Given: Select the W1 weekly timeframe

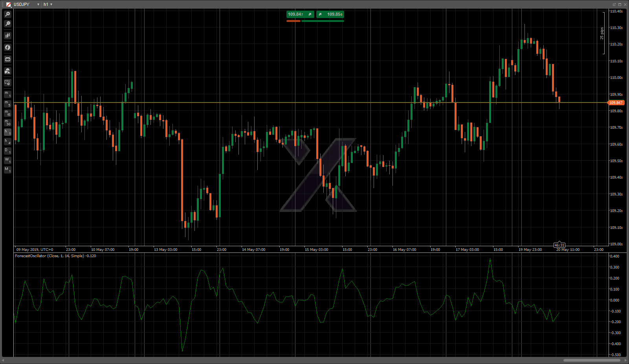Looking at the screenshot, I should point(7,160).
